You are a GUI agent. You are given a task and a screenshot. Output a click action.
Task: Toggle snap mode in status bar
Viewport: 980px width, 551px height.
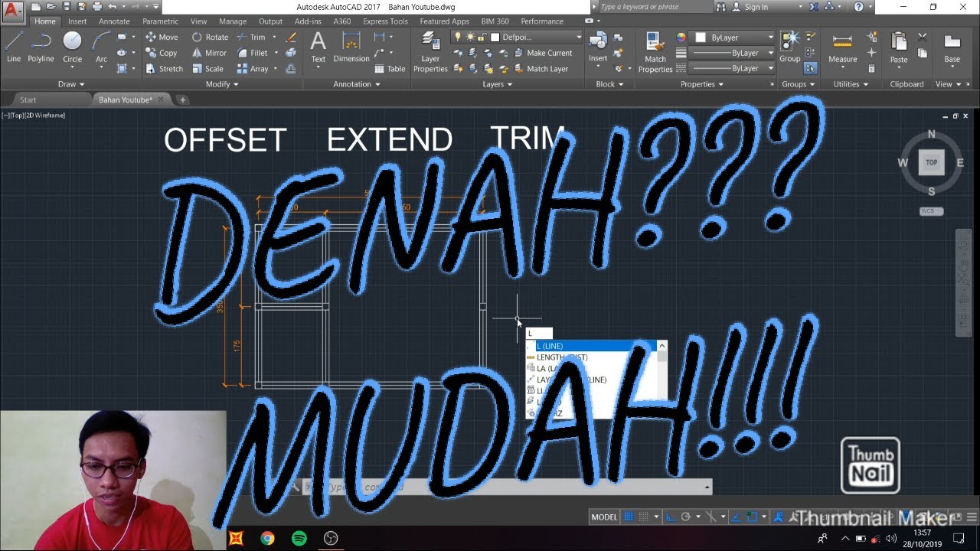click(644, 517)
